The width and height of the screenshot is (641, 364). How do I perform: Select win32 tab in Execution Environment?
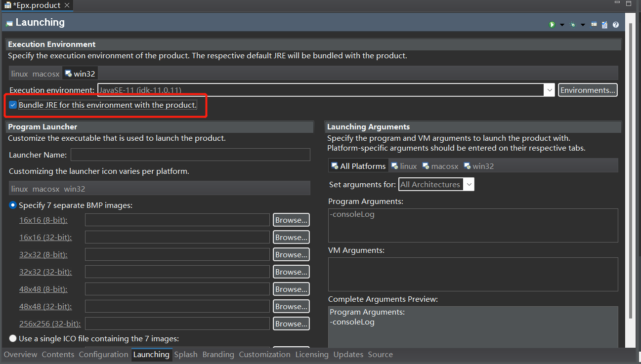point(80,74)
